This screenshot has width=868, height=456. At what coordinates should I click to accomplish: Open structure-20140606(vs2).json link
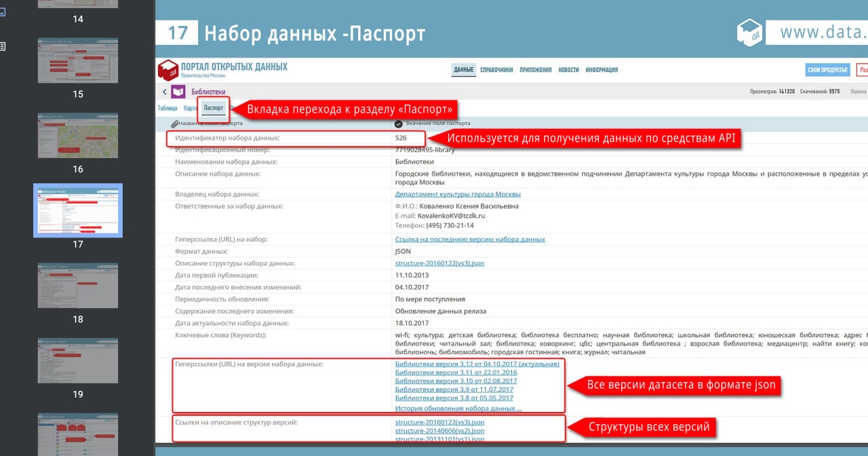coord(439,431)
